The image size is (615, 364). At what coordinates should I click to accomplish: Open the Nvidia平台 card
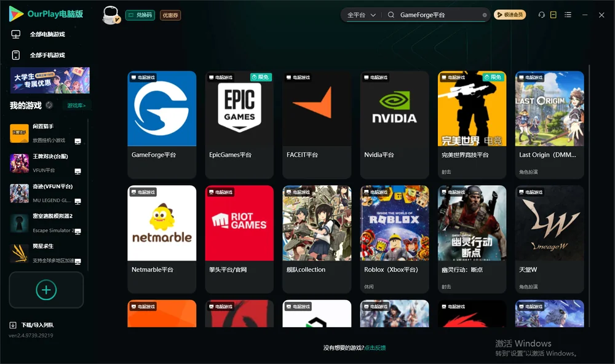click(x=395, y=125)
